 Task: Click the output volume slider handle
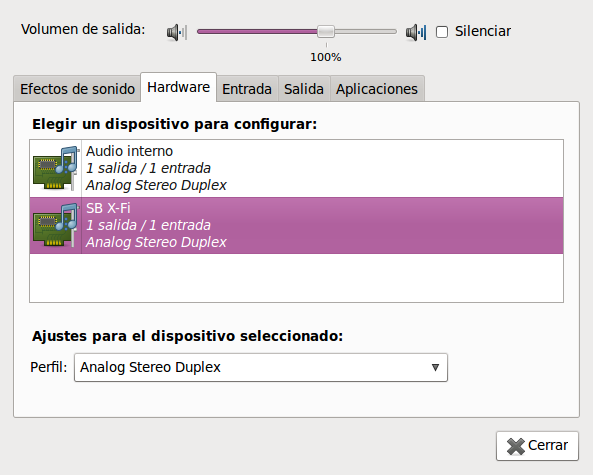326,32
